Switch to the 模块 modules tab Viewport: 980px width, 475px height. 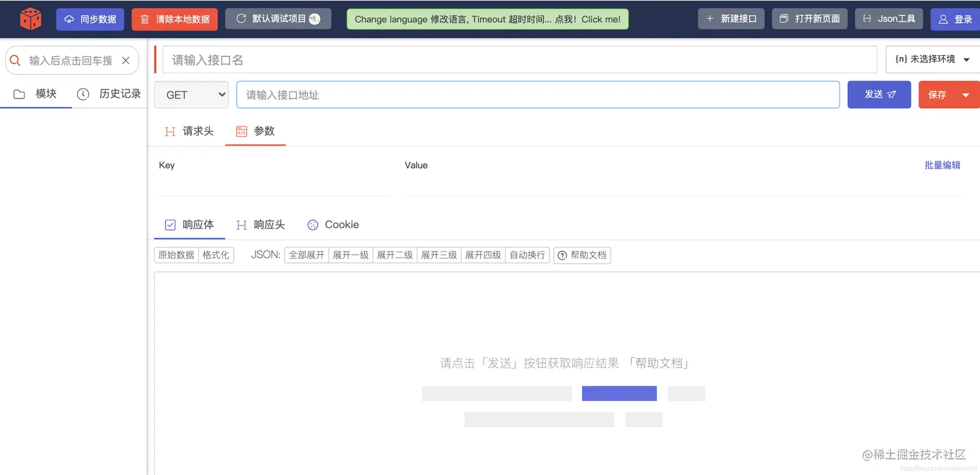pyautogui.click(x=36, y=94)
